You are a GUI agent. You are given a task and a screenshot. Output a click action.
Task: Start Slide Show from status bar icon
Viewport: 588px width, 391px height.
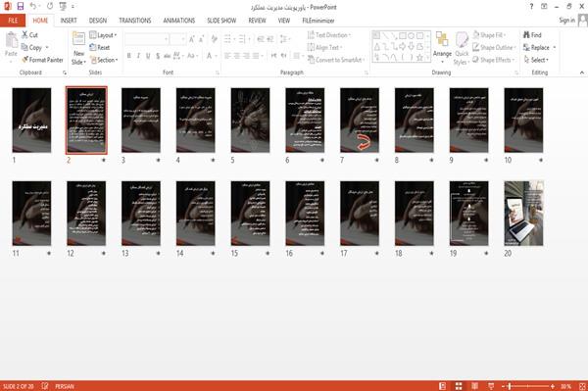click(x=491, y=386)
